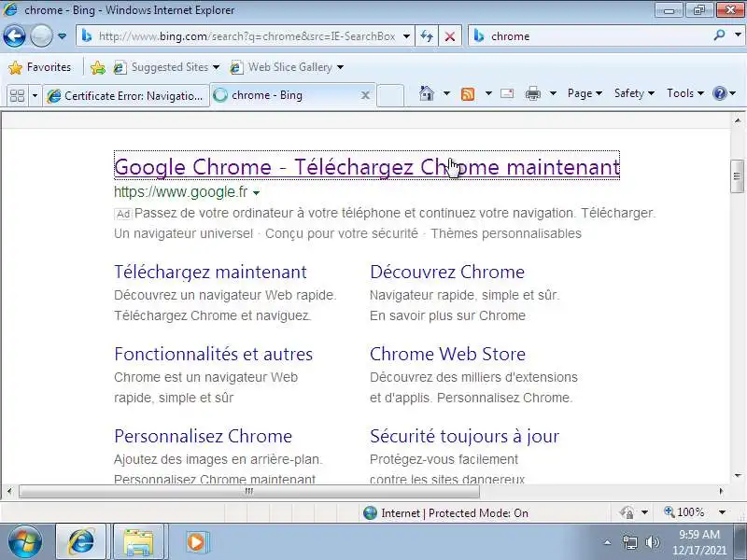Open Google Chrome Téléchargez Chrome maintenant result
The height and width of the screenshot is (560, 747).
(x=367, y=167)
